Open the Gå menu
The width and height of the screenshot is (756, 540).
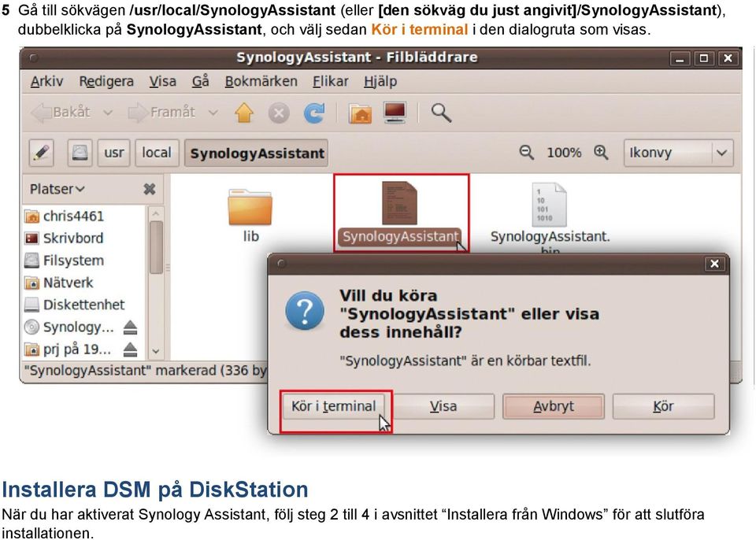(201, 82)
